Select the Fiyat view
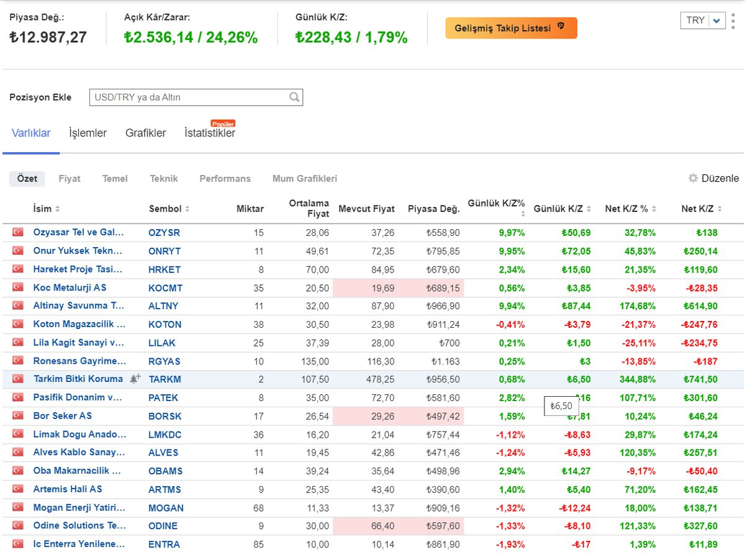 tap(70, 179)
